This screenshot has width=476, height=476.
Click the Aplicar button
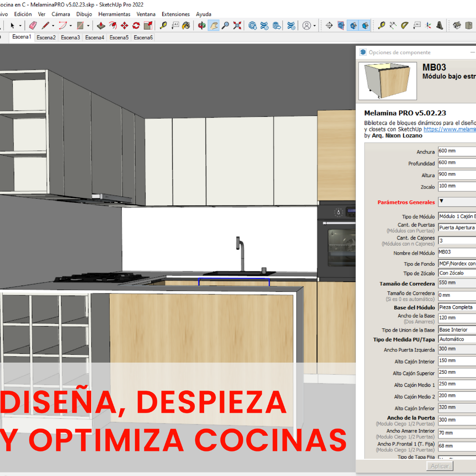coord(440,466)
